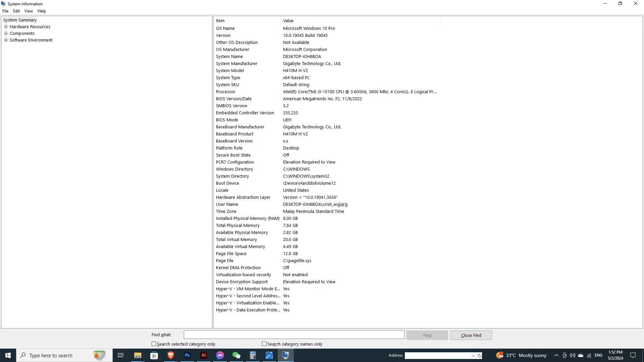Click the Kernel DMA Protection item
Viewport: 644px width, 362px height.
point(238,268)
